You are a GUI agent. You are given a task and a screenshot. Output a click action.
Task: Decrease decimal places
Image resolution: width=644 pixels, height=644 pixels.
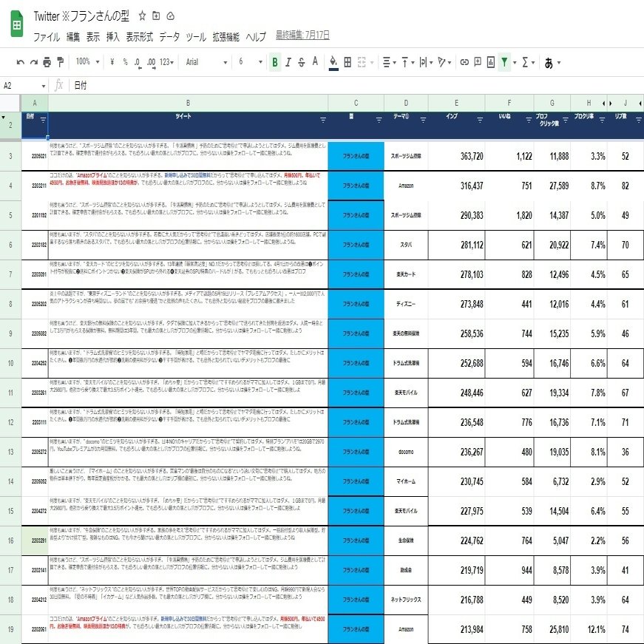point(138,63)
